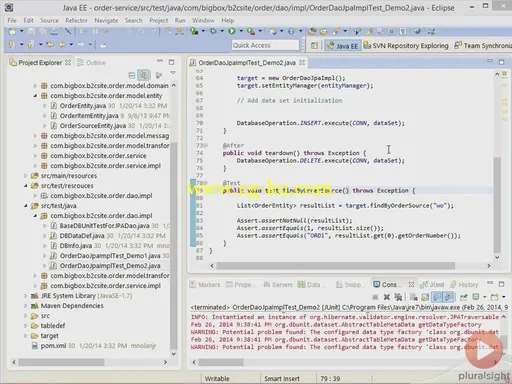Open the File menu

point(12,20)
